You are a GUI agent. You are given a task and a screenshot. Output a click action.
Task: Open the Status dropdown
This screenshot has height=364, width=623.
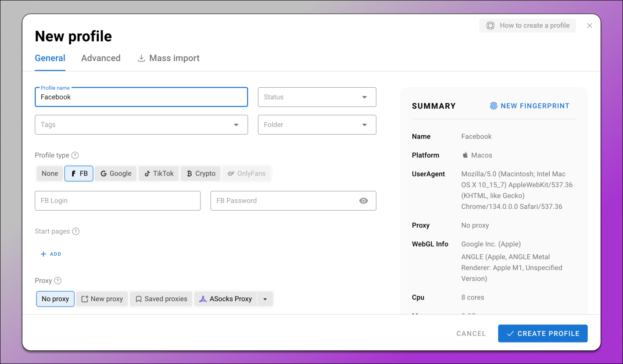click(x=317, y=97)
